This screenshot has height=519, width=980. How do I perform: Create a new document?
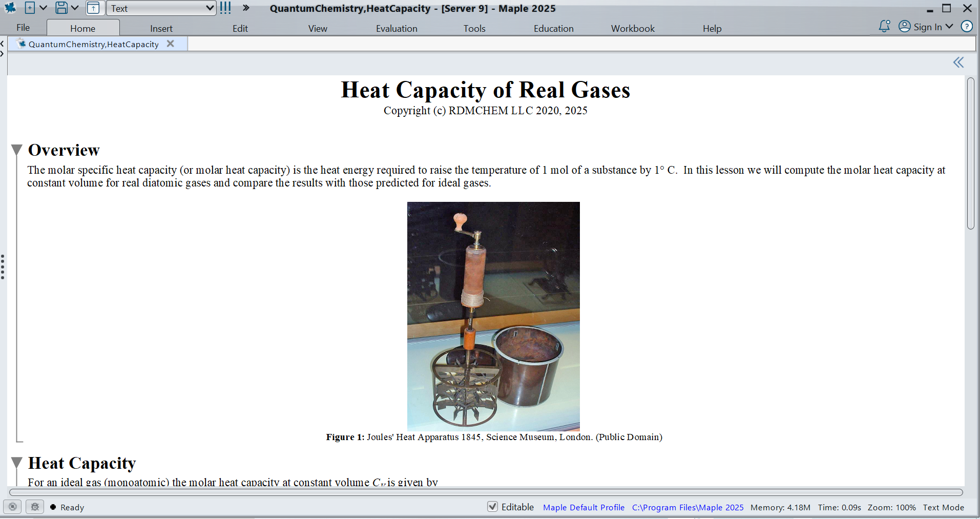[30, 8]
